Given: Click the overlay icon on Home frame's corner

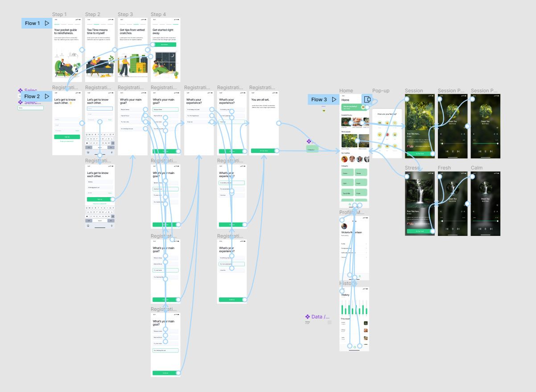Looking at the screenshot, I should (x=367, y=99).
